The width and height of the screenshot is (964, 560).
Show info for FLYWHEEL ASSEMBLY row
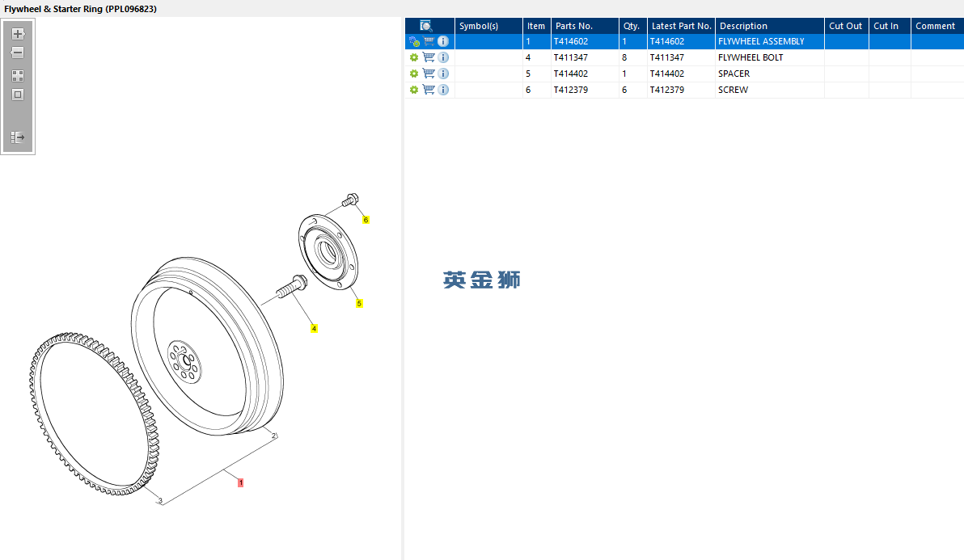(x=443, y=42)
